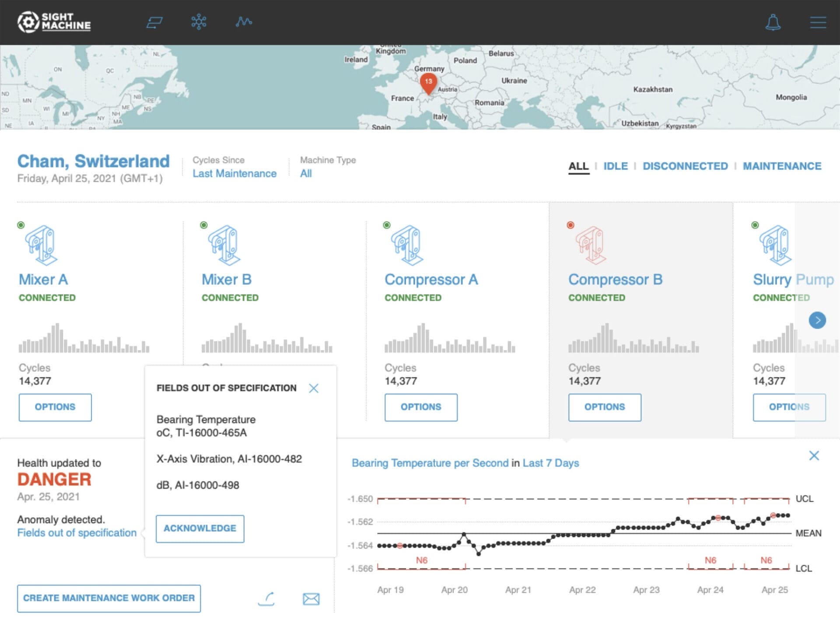The image size is (840, 629).
Task: Click Mixer A cycles histogram
Action: pyautogui.click(x=84, y=338)
